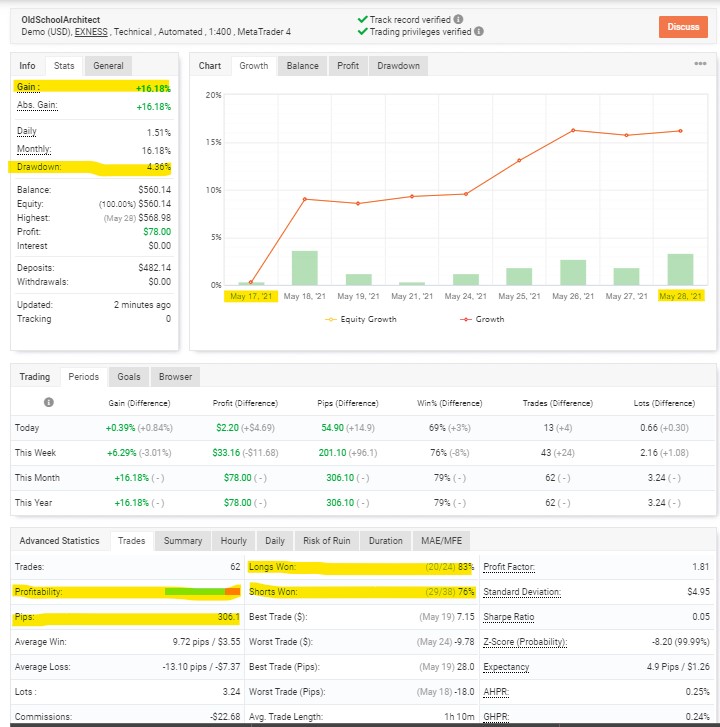Image resolution: width=720 pixels, height=727 pixels.
Task: Toggle Growth series in chart legend
Action: point(482,319)
